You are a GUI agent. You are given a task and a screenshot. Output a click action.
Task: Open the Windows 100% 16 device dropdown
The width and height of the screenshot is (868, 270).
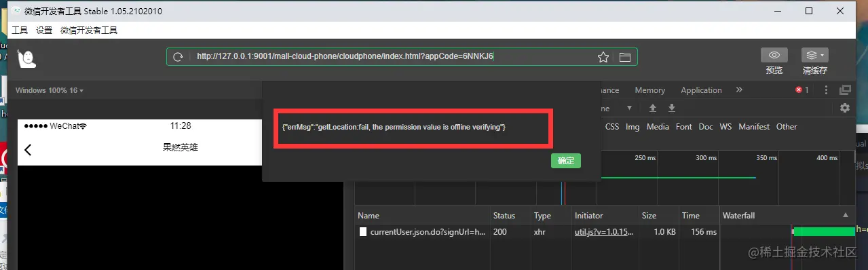click(x=50, y=90)
